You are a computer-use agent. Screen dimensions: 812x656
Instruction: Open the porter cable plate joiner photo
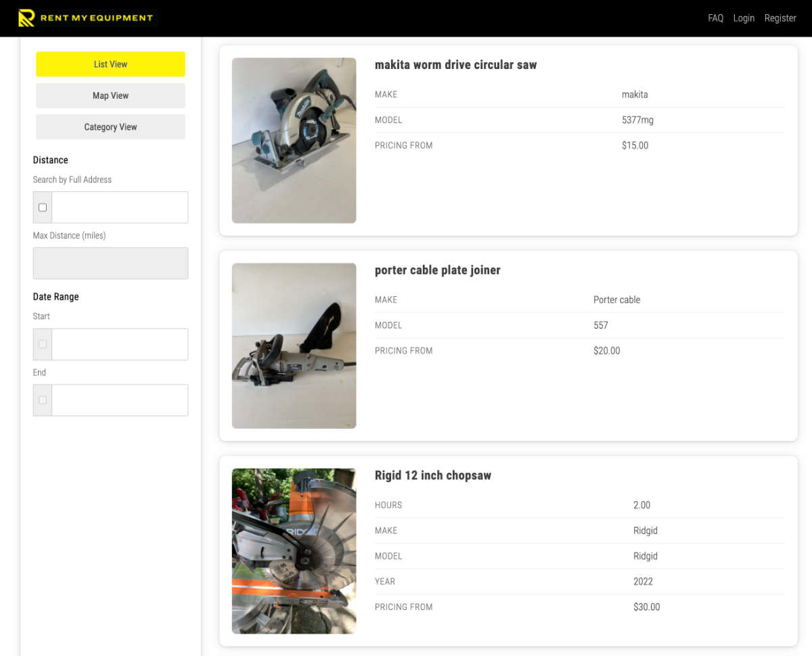[x=294, y=346]
